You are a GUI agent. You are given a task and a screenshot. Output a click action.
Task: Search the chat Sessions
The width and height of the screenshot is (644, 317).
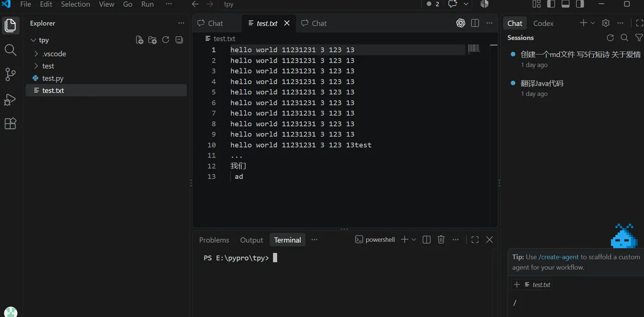[x=624, y=38]
